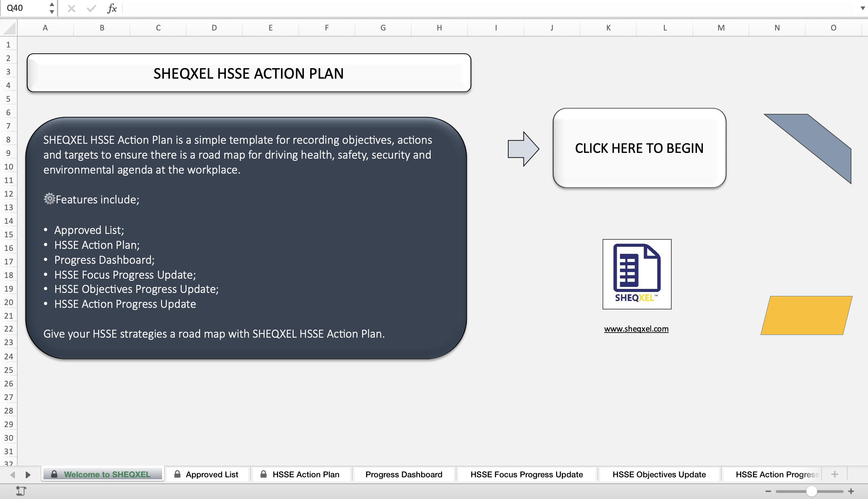Open HSSE Objectives Update tab
868x499 pixels.
tap(659, 474)
